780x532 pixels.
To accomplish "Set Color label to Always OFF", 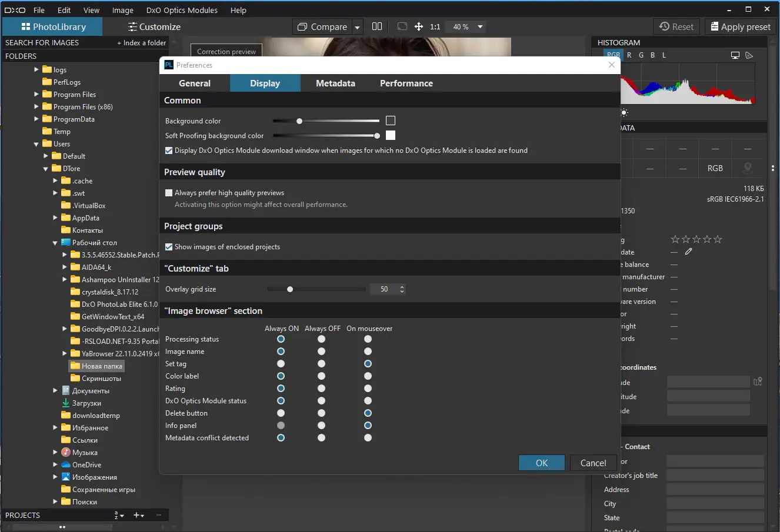I will coord(321,376).
